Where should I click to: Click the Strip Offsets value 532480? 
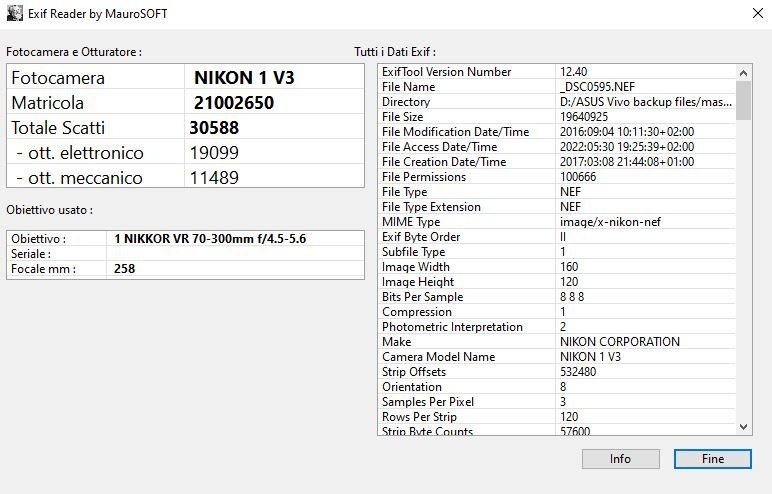click(578, 372)
